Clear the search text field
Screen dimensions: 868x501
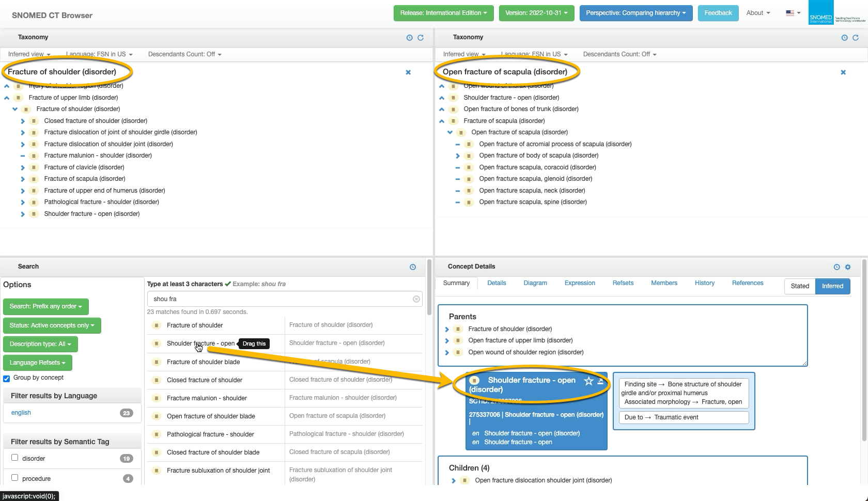416,299
